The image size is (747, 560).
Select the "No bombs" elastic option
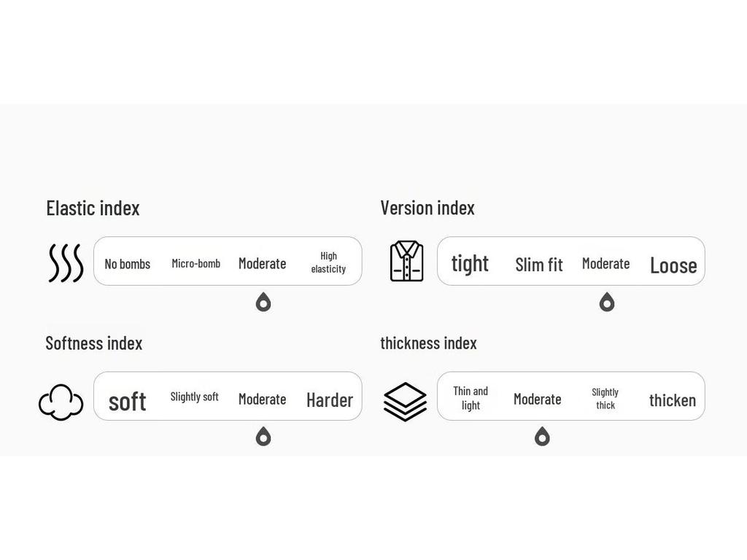(x=128, y=264)
